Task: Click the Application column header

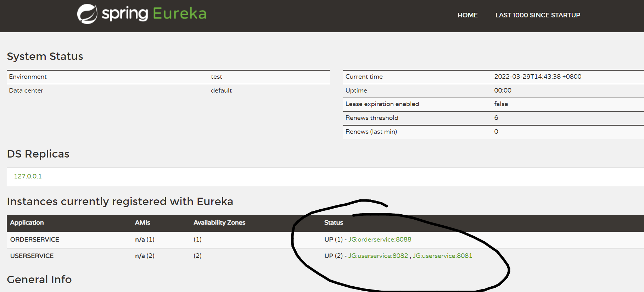Action: click(27, 222)
